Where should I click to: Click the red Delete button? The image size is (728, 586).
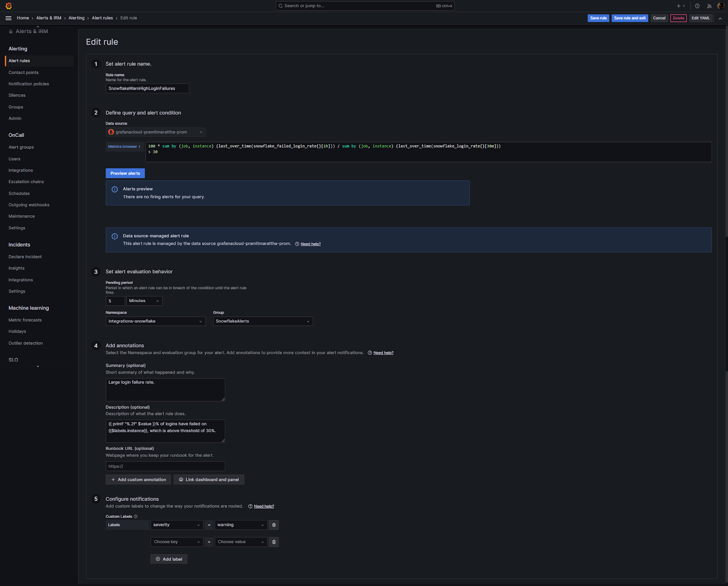(x=678, y=18)
